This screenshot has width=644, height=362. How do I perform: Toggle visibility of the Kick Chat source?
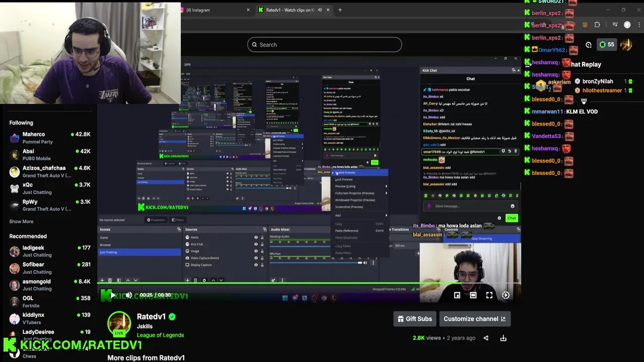click(x=256, y=244)
